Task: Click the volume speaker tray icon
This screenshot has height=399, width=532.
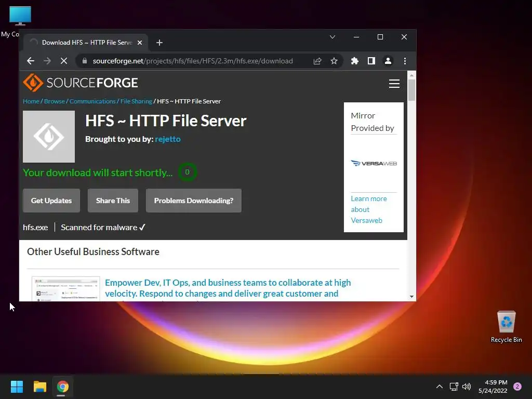Action: [467, 387]
